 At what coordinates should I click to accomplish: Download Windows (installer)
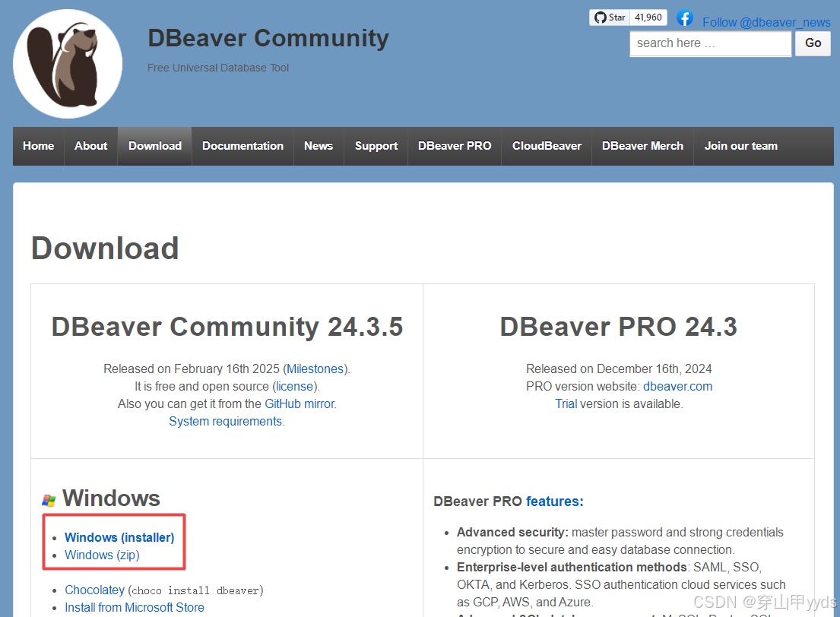[x=119, y=538]
